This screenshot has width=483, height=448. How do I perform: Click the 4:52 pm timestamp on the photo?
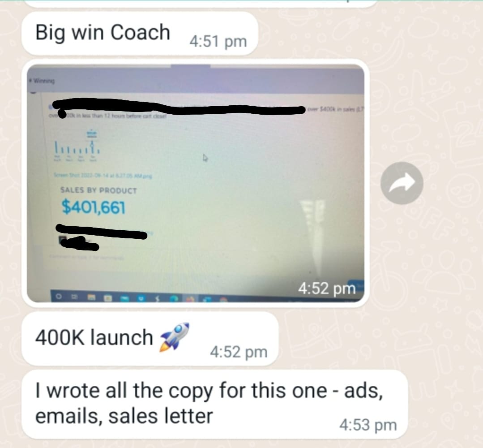click(326, 289)
